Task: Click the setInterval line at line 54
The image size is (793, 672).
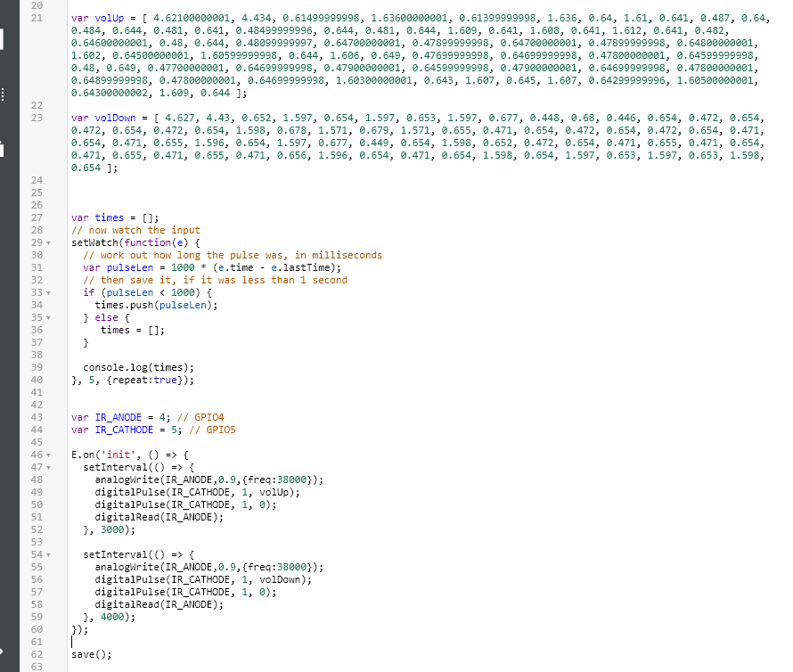Action: (x=139, y=554)
